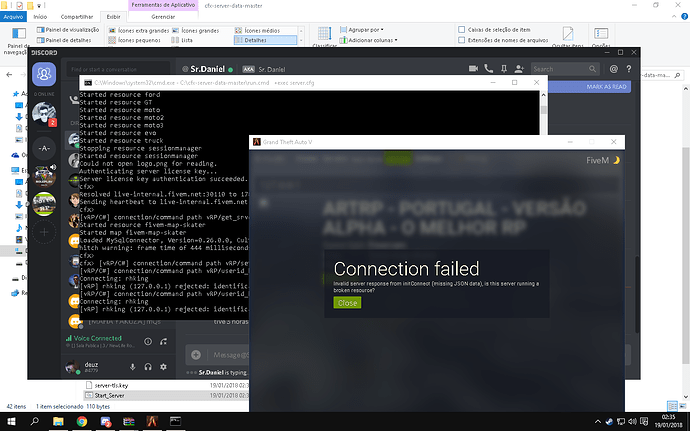
Task: Open Início ribbon tab
Action: 40,17
